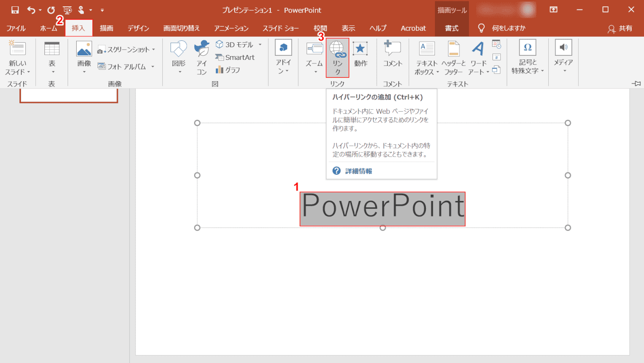Screen dimensions: 644x363
Task: Expand the Screenshot dropdown arrow
Action: click(x=153, y=49)
